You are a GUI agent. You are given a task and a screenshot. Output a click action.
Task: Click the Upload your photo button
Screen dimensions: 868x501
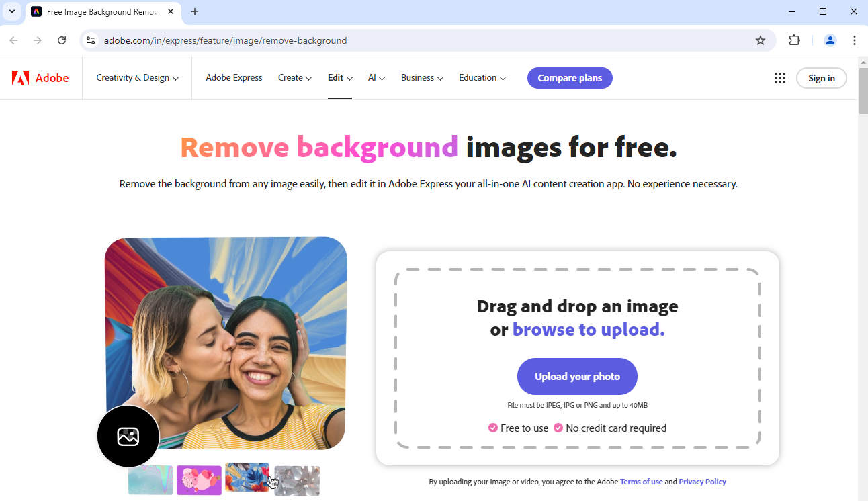576,376
